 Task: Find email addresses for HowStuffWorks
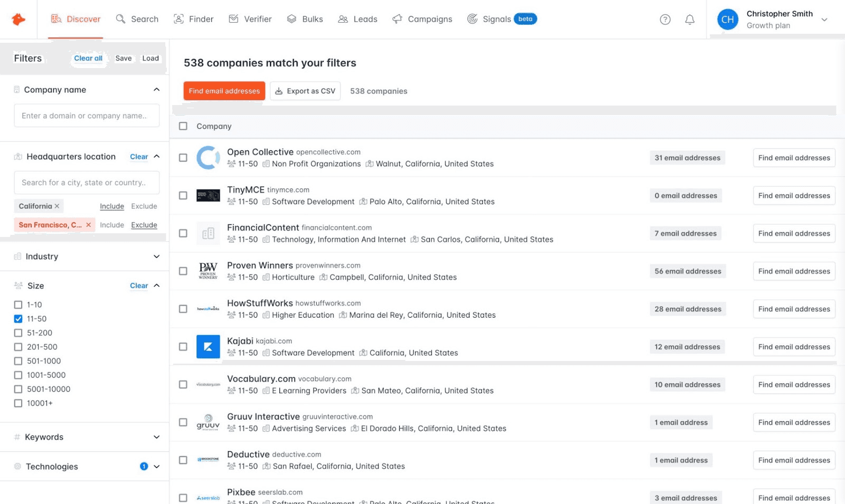tap(794, 309)
